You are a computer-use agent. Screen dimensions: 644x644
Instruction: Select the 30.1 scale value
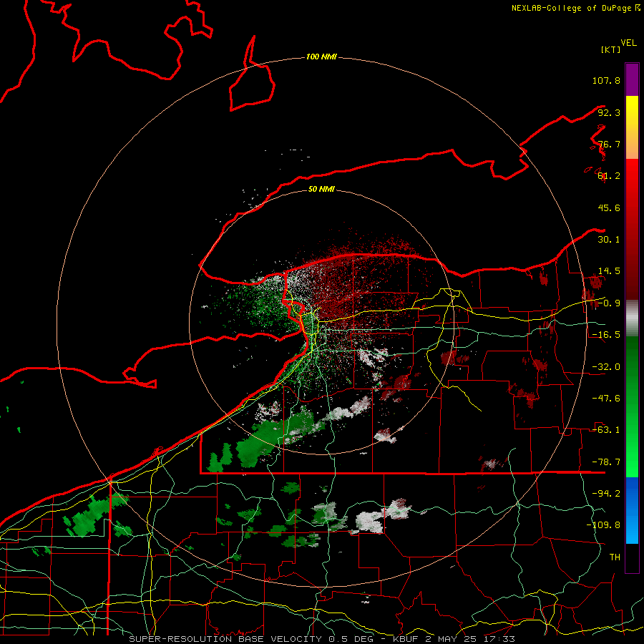(609, 240)
